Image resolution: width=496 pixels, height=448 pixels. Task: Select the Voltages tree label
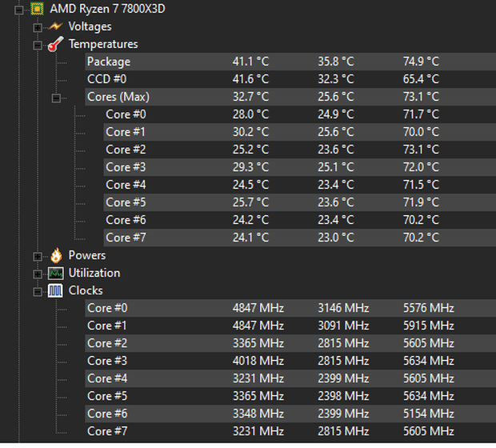click(x=90, y=26)
